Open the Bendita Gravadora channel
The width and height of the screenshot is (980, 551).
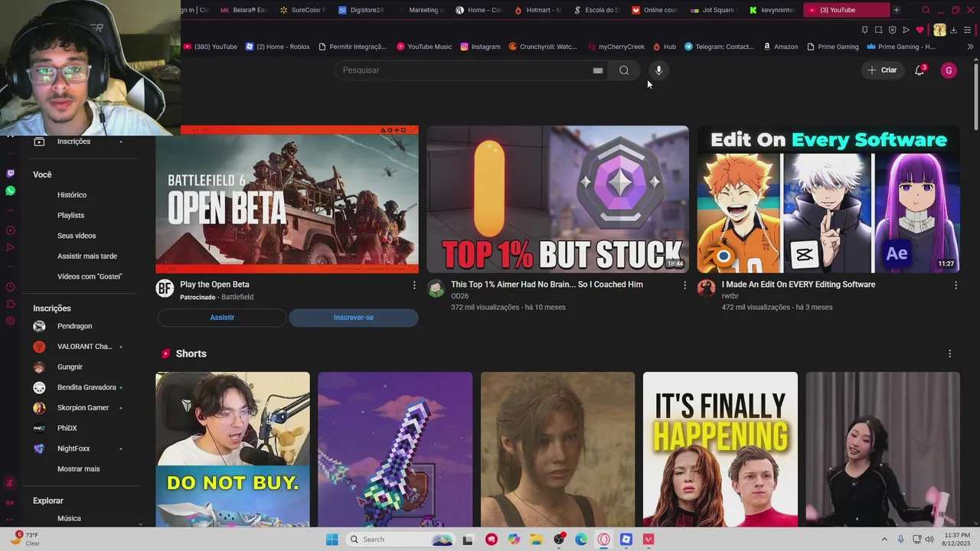coord(78,387)
